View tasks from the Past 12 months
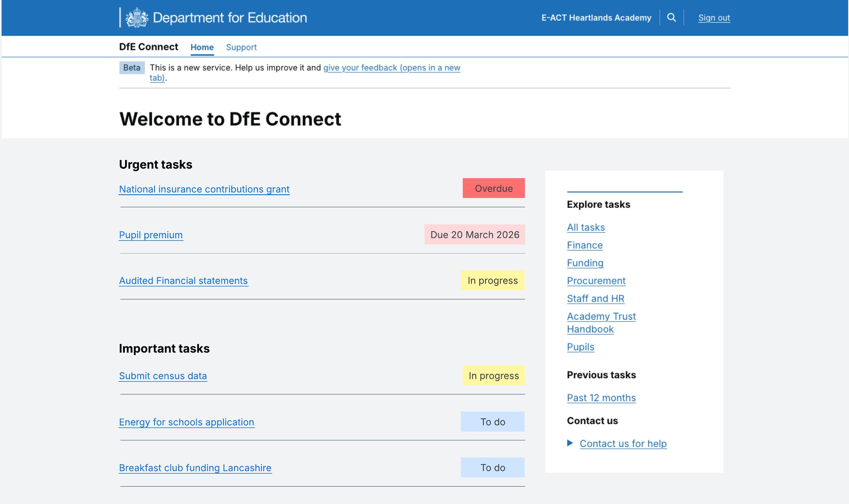The height and width of the screenshot is (504, 849). 601,398
